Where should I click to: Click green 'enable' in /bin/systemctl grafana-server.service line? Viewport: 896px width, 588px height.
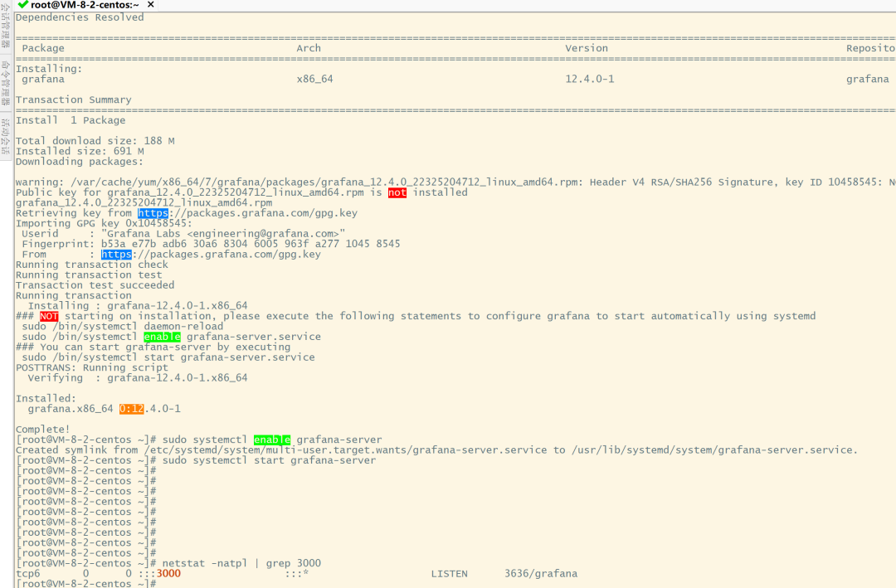coord(163,337)
